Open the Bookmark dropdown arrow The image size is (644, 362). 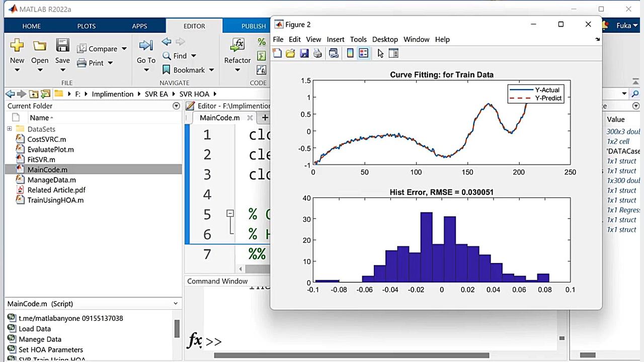tap(211, 70)
